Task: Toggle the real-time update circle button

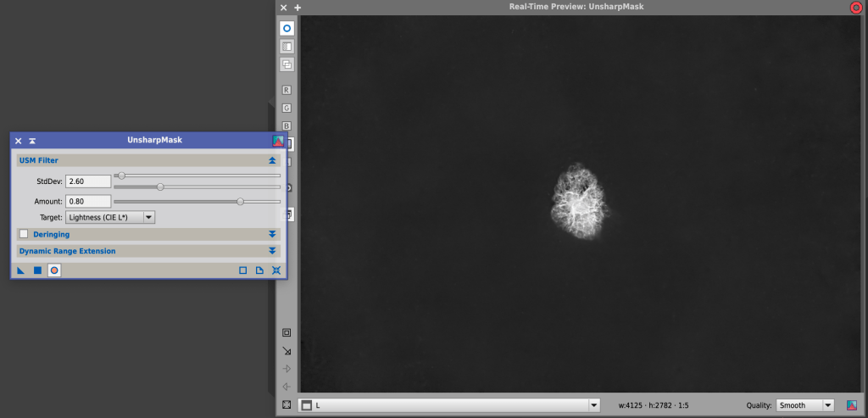Action: click(287, 28)
